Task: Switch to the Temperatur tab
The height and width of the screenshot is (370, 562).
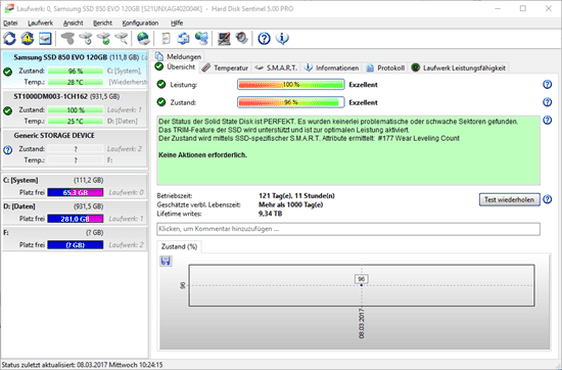Action: pos(225,68)
